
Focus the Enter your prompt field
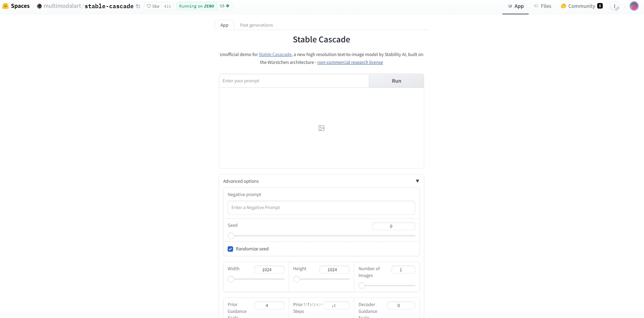click(x=294, y=81)
